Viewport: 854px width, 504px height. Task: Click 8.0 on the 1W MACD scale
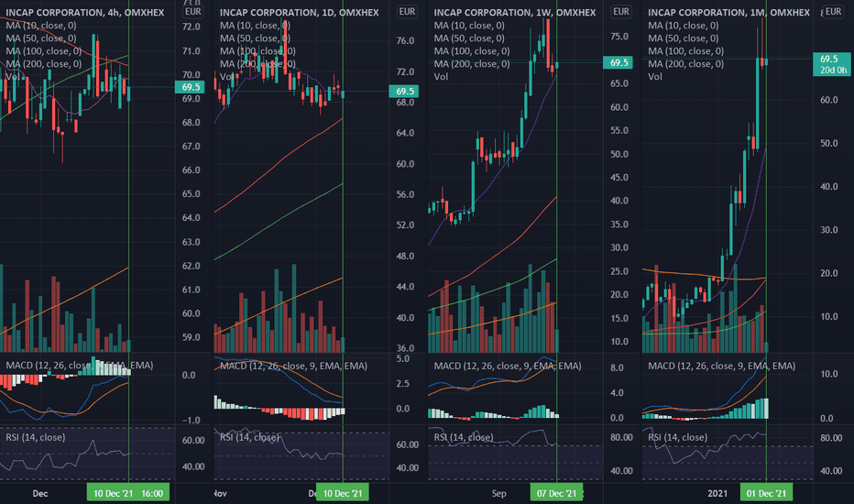(x=617, y=367)
